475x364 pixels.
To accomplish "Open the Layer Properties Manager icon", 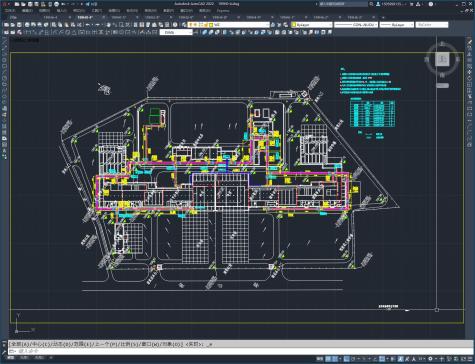I will pos(184,25).
